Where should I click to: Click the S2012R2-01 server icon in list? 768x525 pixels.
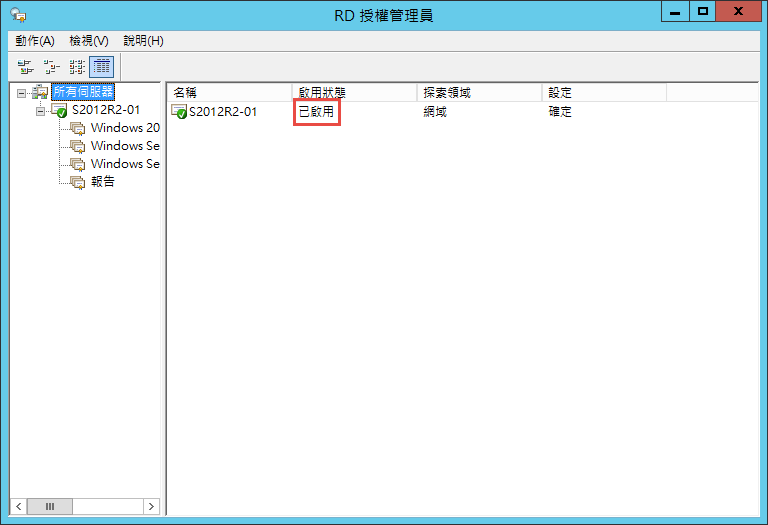179,112
